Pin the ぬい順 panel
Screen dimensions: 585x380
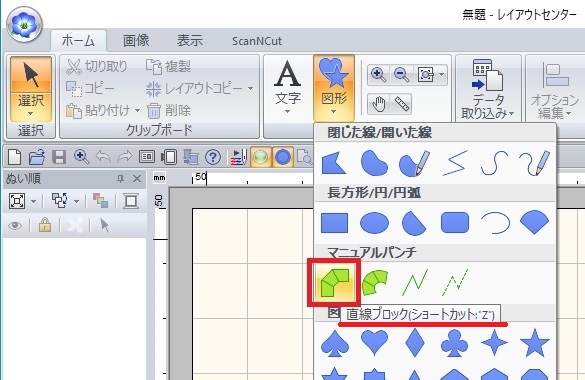[120, 179]
